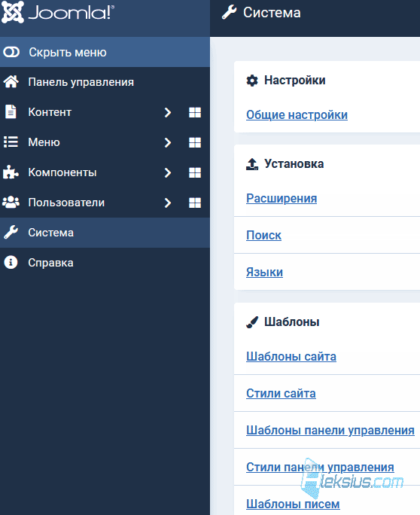The image size is (420, 515).
Task: Expand the Пользователи submenu chevron
Action: (168, 203)
